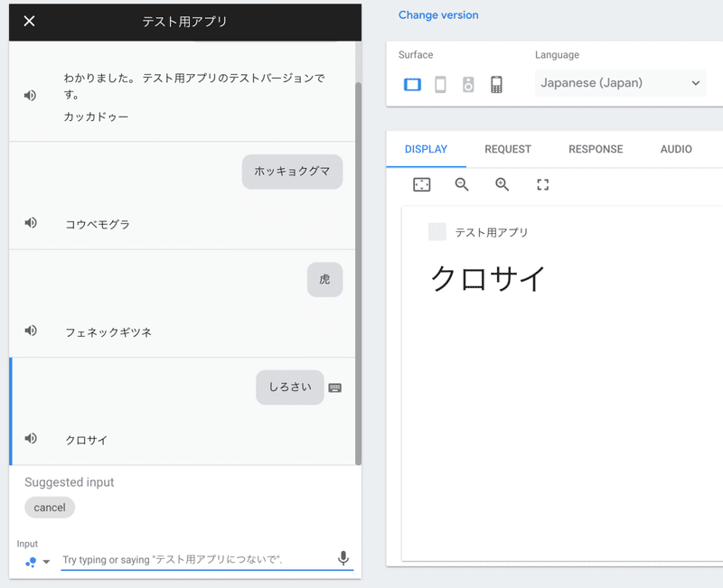Switch to the AUDIO tab
The width and height of the screenshot is (723, 588).
click(676, 149)
